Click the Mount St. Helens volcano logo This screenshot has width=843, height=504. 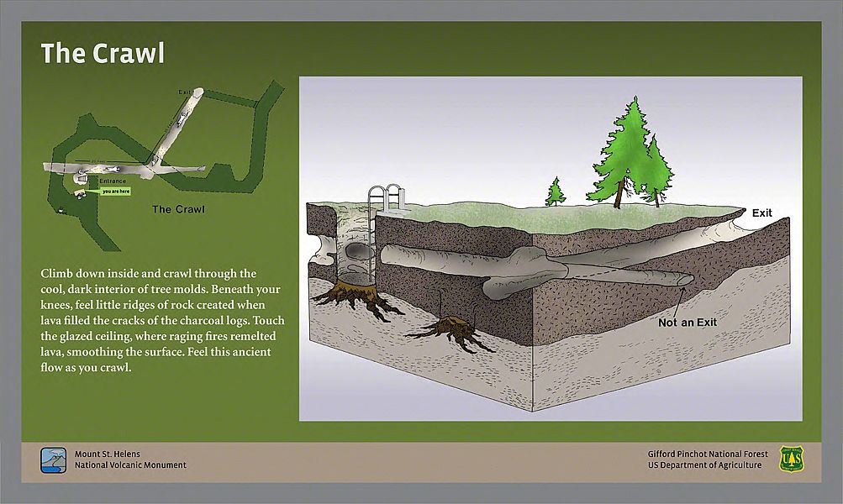click(54, 459)
